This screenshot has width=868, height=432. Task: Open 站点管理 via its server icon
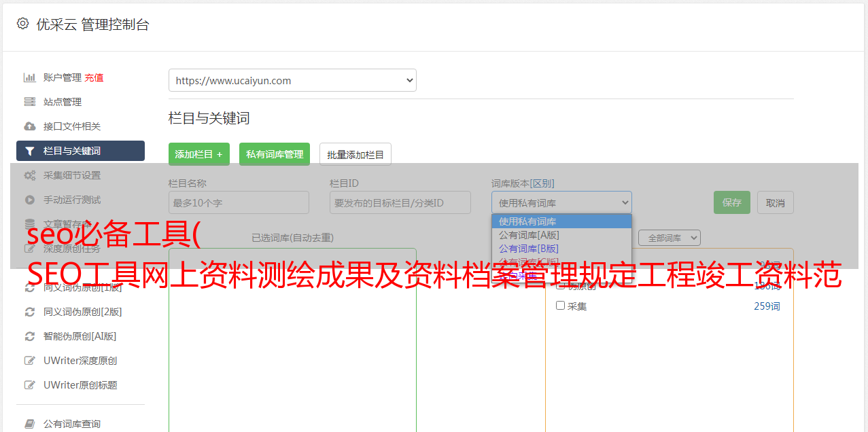click(30, 102)
